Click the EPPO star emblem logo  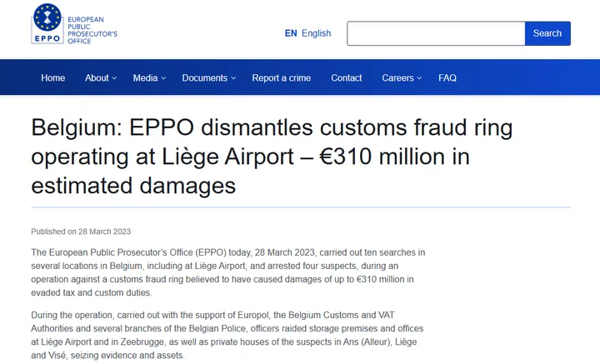click(x=47, y=23)
